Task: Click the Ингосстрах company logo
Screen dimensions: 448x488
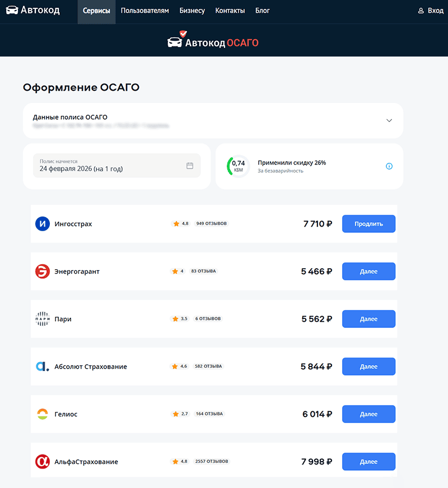Action: 43,224
